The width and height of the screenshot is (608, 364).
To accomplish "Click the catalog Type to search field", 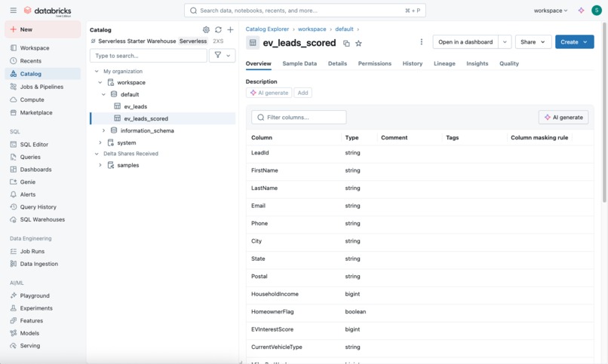I will (x=149, y=55).
